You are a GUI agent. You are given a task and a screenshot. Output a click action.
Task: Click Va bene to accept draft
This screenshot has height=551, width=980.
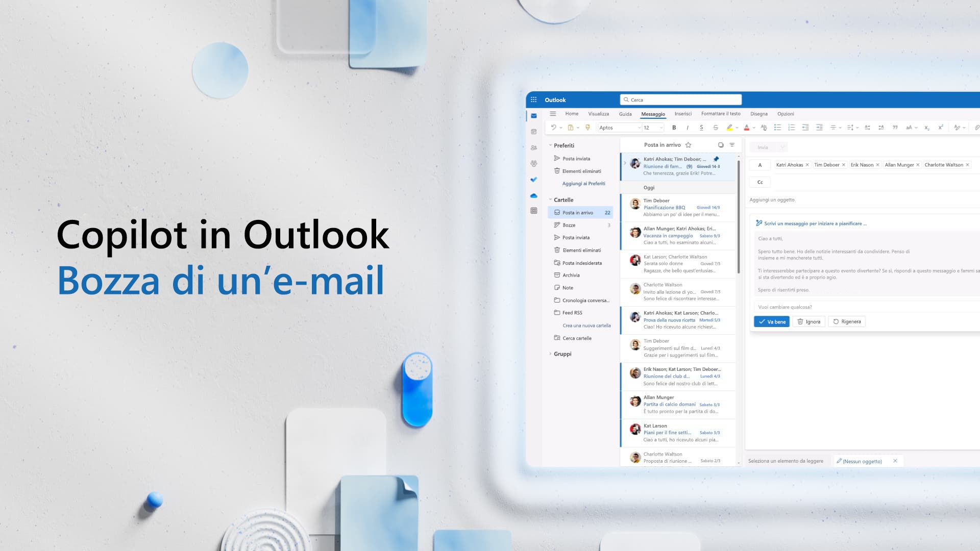[772, 321]
